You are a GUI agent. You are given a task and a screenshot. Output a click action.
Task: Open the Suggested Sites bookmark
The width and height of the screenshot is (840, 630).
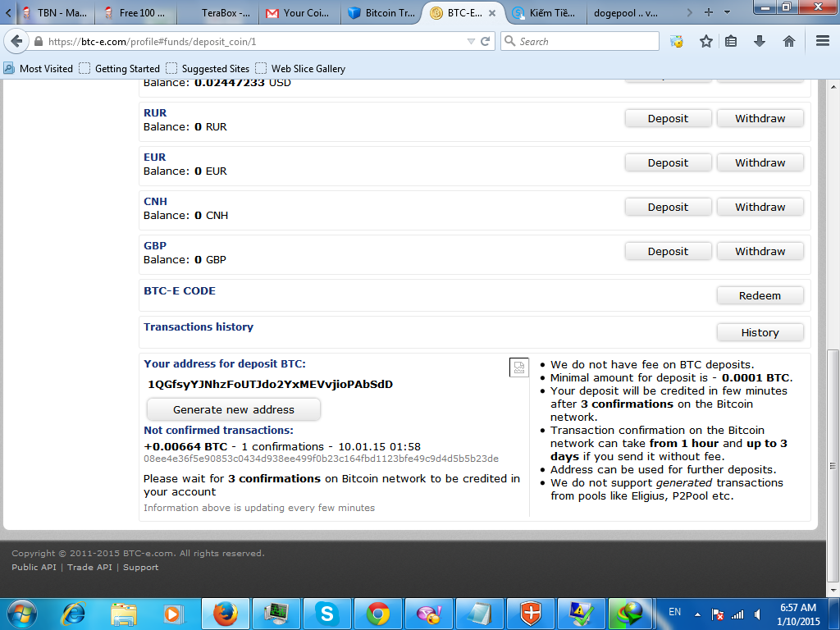click(x=208, y=69)
